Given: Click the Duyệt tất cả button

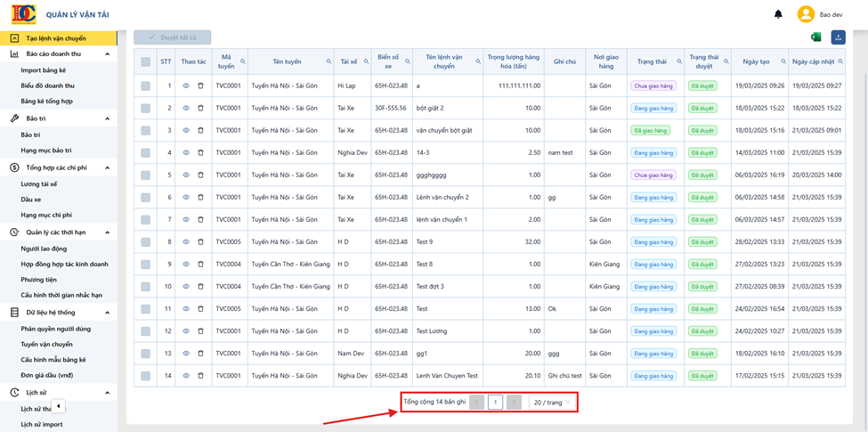Looking at the screenshot, I should click(172, 37).
